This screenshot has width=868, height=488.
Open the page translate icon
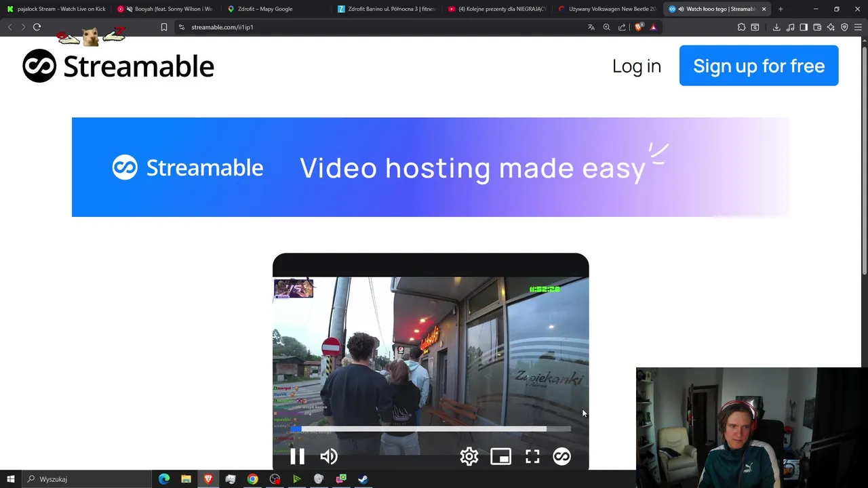pyautogui.click(x=591, y=27)
